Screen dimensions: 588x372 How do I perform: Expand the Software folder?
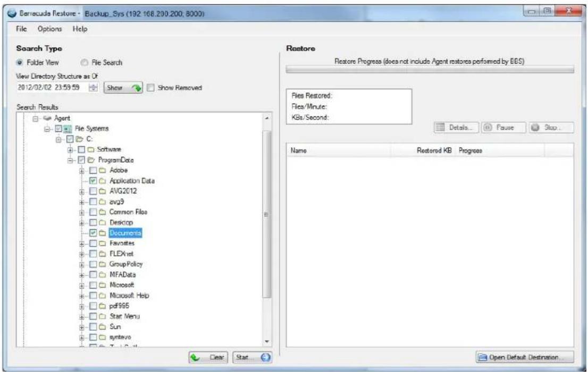coord(70,150)
